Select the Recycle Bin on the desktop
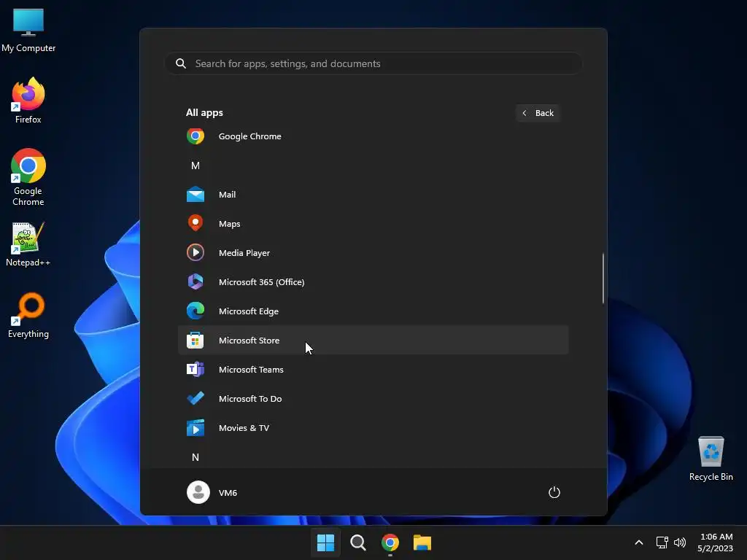The height and width of the screenshot is (560, 747). click(711, 459)
